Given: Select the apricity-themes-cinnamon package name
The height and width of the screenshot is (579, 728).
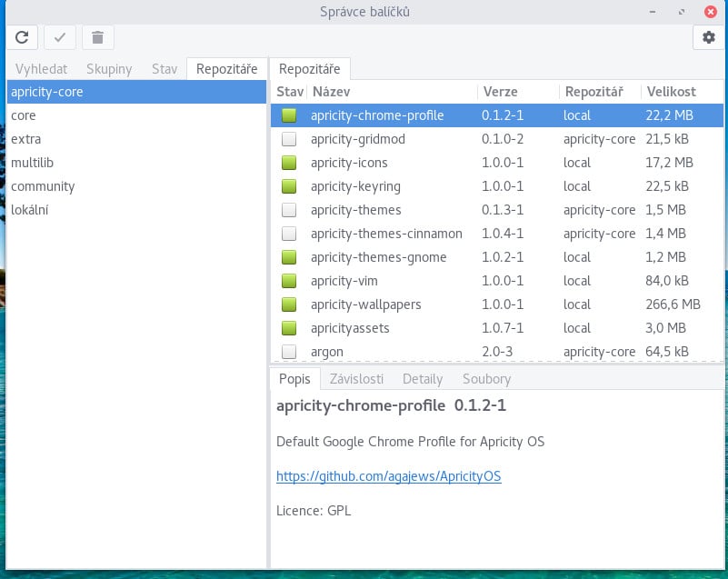Looking at the screenshot, I should point(386,234).
